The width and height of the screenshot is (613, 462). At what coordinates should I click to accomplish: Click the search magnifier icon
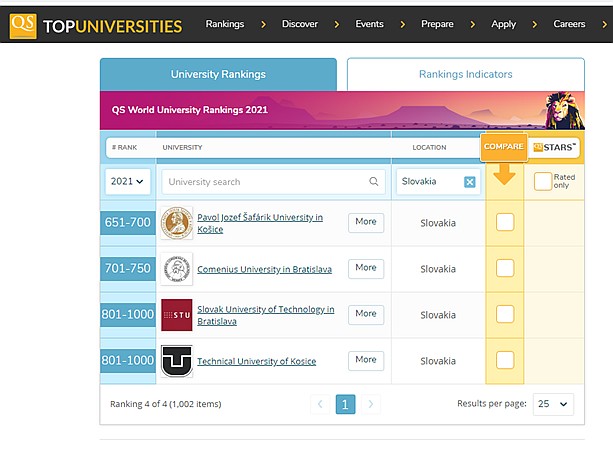(x=374, y=181)
